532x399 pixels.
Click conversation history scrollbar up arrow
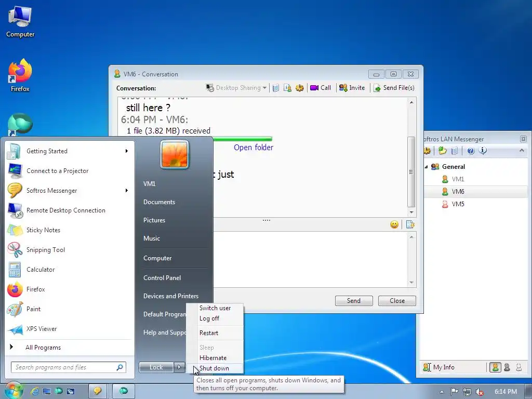click(411, 102)
